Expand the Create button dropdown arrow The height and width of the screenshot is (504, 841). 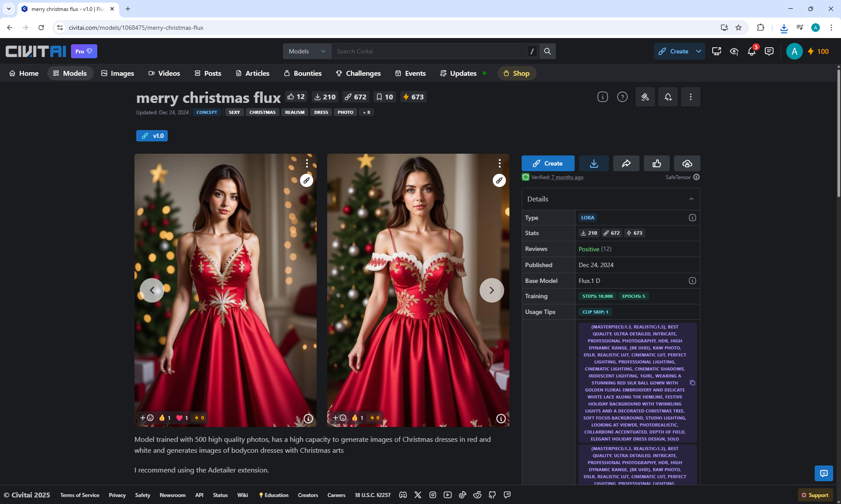pyautogui.click(x=699, y=51)
